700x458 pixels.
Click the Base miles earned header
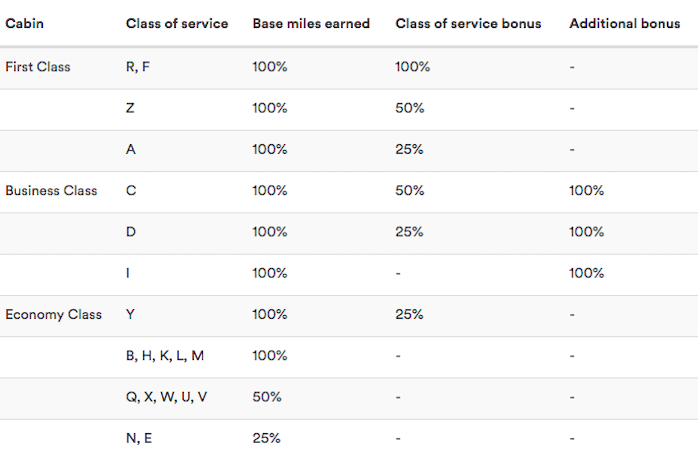click(x=311, y=24)
